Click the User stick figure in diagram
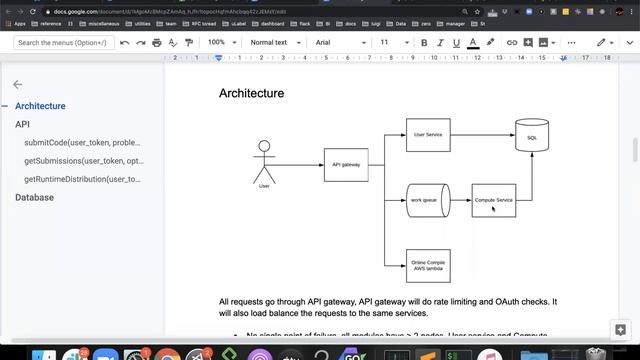The image size is (640, 360). [x=264, y=164]
